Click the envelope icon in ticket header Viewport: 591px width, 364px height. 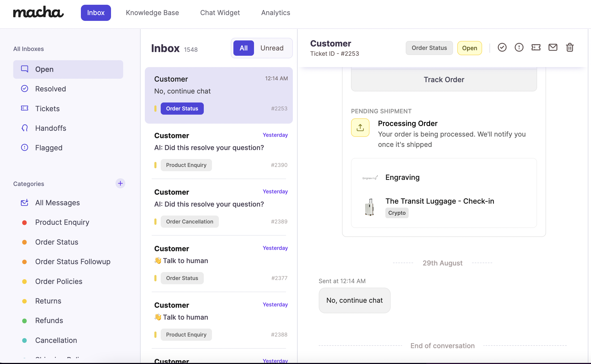pos(553,48)
